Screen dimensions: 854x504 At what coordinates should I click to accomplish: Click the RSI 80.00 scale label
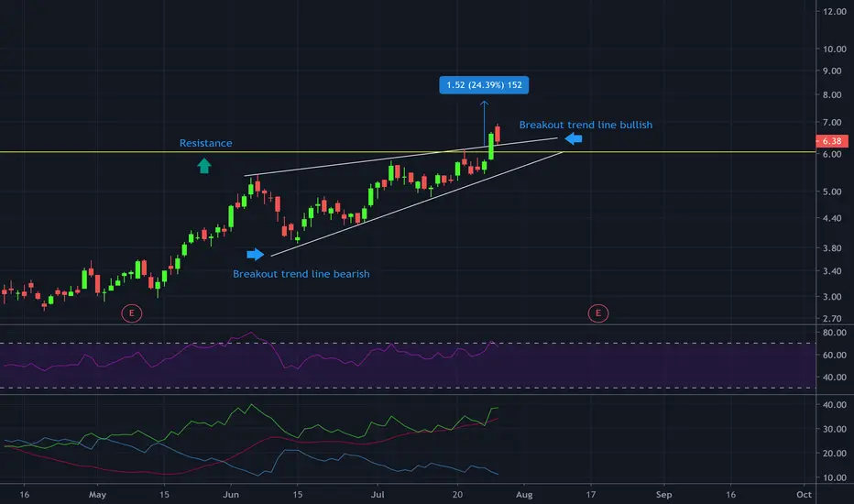click(834, 333)
